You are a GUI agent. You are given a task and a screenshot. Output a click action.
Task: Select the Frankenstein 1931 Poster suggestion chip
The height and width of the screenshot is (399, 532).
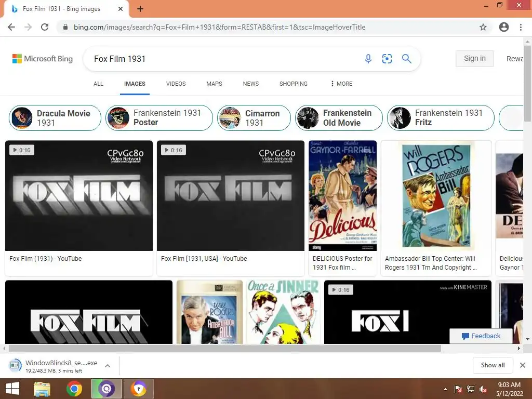[x=159, y=118]
